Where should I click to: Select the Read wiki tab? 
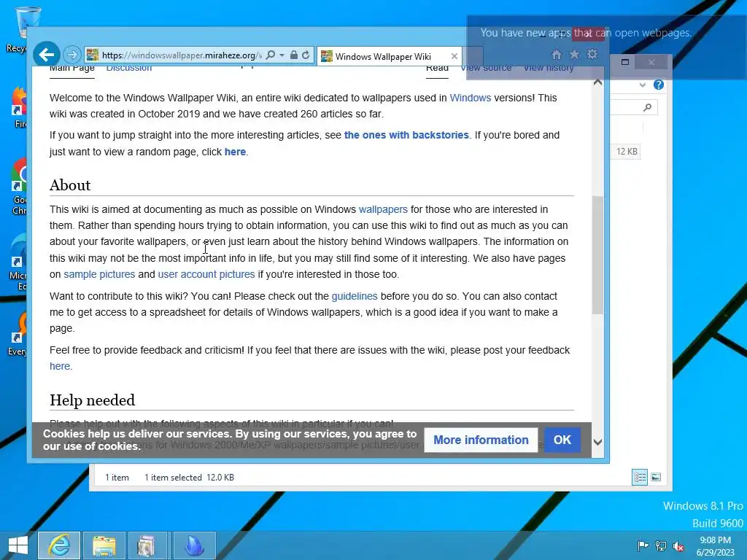point(438,69)
